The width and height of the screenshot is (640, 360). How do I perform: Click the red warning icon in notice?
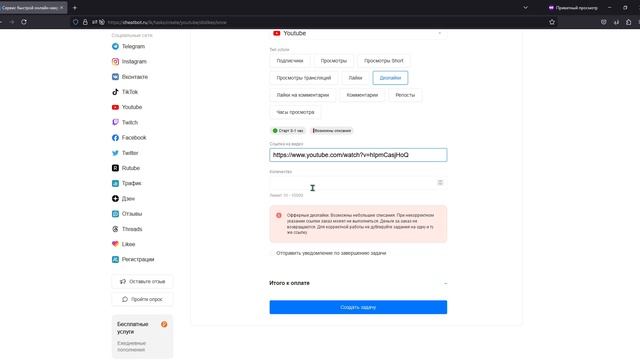point(279,216)
